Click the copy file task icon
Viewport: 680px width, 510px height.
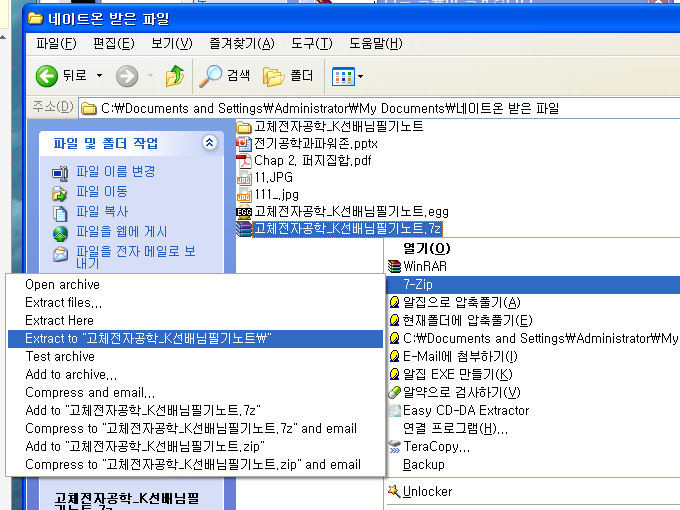tap(60, 213)
